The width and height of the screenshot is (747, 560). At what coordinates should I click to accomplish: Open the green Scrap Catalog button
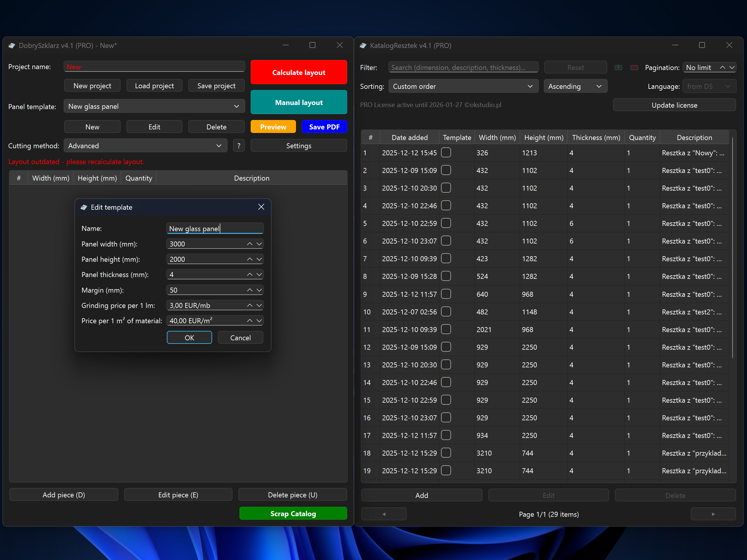click(293, 514)
